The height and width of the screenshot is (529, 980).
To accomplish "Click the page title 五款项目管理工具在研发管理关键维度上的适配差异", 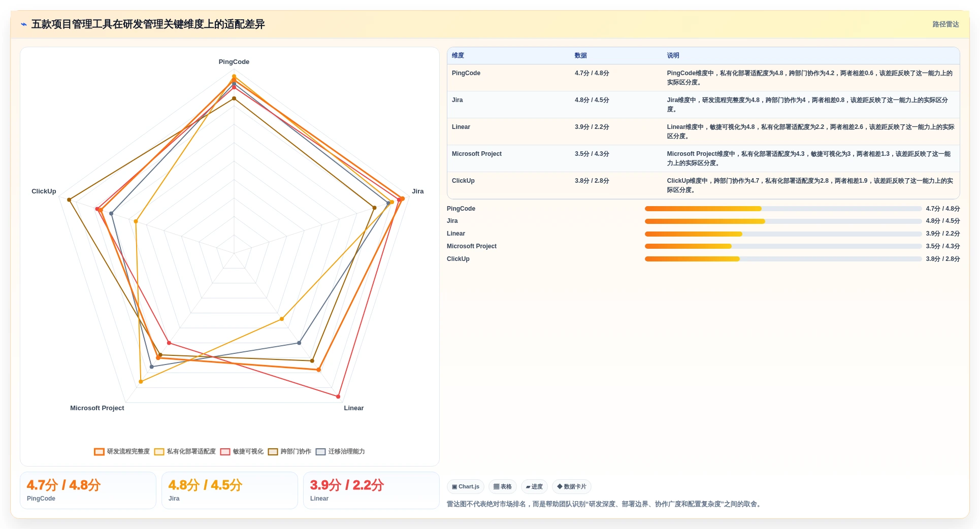I will 148,24.
